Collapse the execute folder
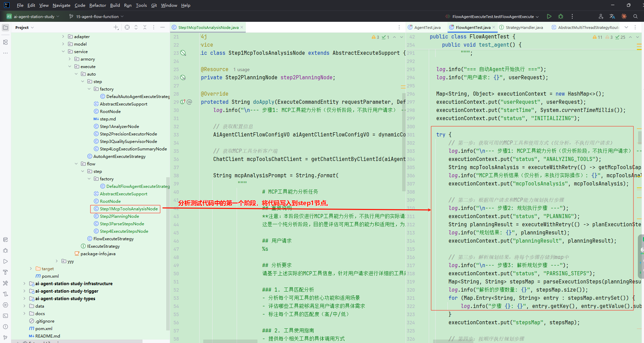The image size is (644, 343). click(x=70, y=67)
